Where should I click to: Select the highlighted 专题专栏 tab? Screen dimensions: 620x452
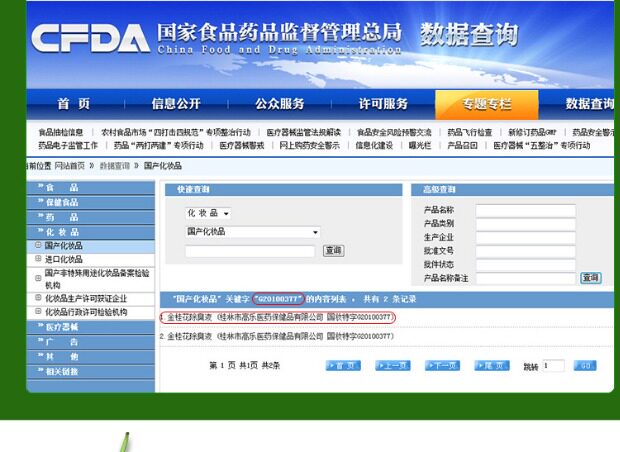coord(487,105)
